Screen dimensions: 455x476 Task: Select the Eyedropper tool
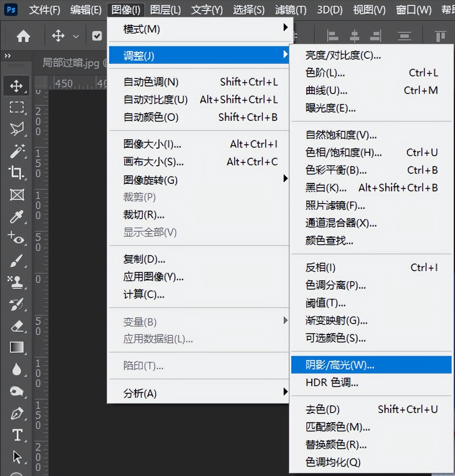(x=17, y=217)
